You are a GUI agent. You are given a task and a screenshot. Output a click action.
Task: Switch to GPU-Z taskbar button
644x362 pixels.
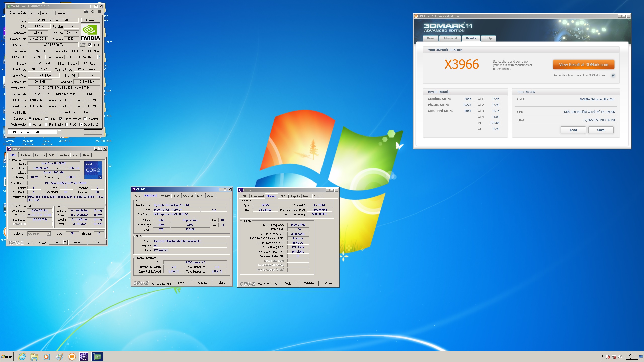(x=97, y=356)
